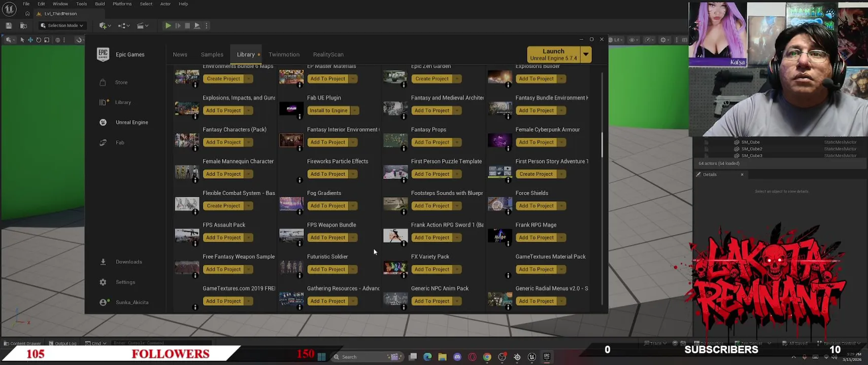
Task: Click the Unreal Engine logo icon
Action: coord(9,9)
